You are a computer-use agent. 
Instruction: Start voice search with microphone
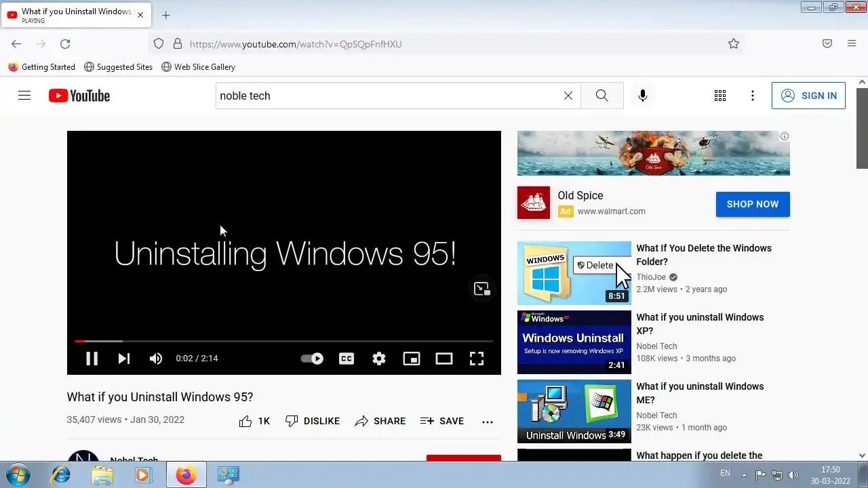[x=643, y=96]
